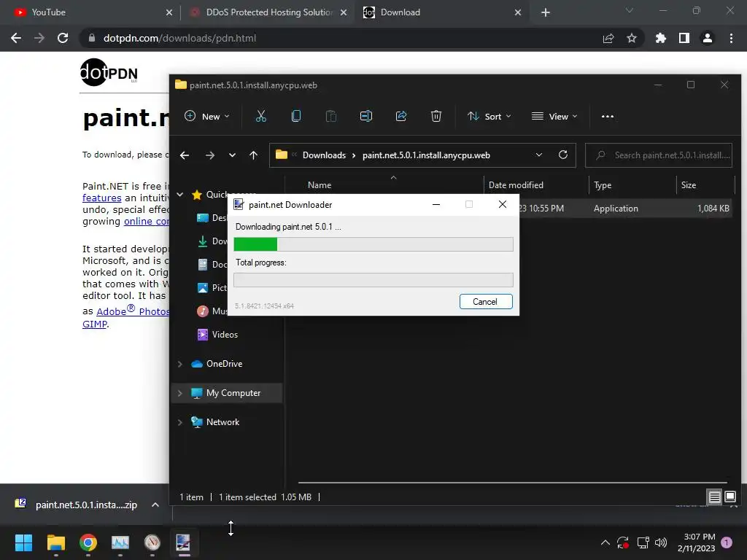Click the horizontal scrollbar in file list
This screenshot has height=560, width=747.
(x=513, y=483)
